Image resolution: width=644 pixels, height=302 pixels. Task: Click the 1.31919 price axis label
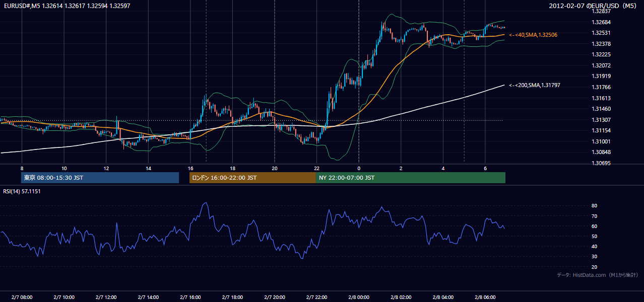tap(602, 77)
